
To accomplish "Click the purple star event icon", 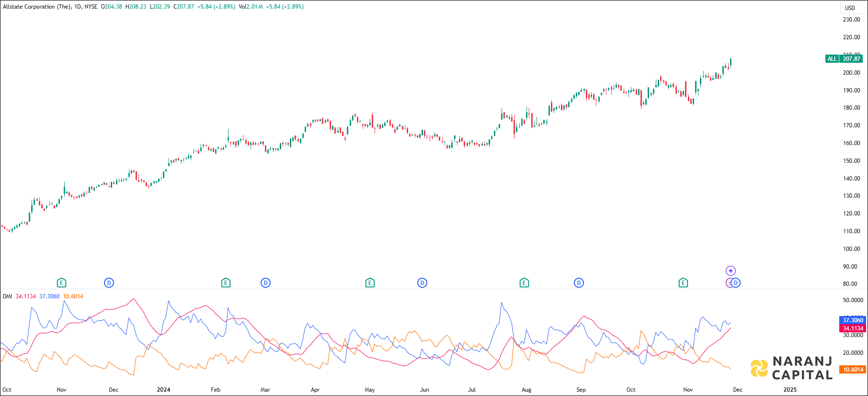I will click(x=731, y=271).
